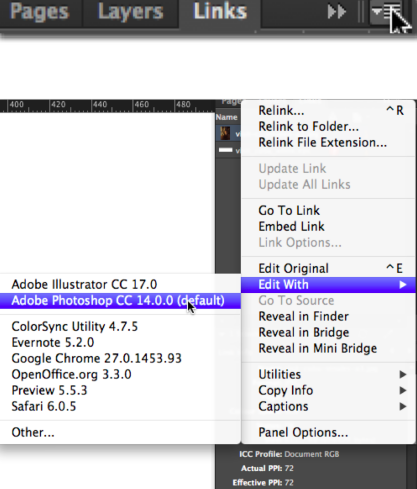Click the ICC Profile: Document RGB info

coord(289,454)
